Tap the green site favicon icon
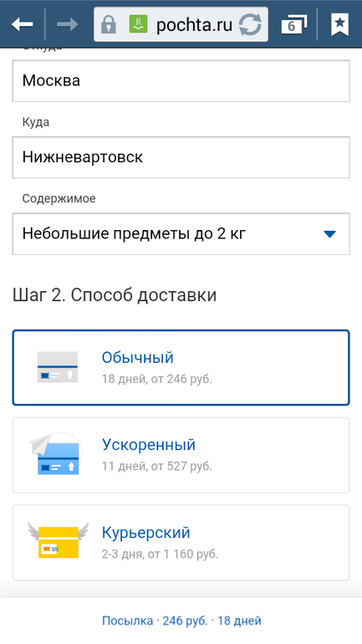The width and height of the screenshot is (362, 644). coord(138,24)
